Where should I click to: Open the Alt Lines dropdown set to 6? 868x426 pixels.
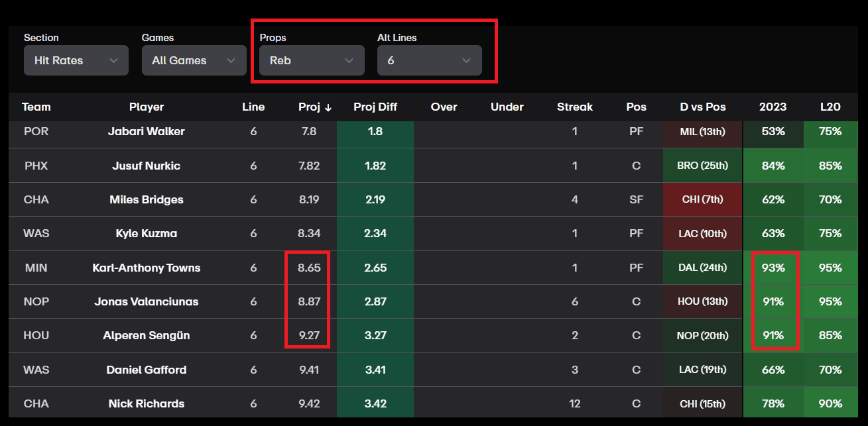coord(429,60)
